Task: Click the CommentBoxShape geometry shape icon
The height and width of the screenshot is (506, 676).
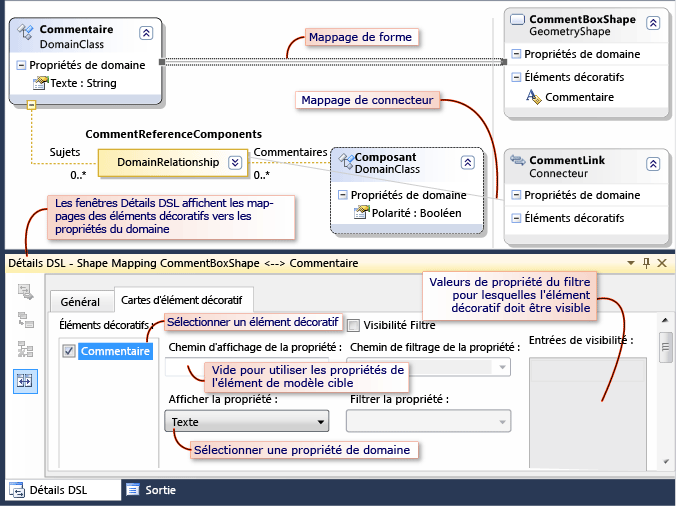Action: click(x=517, y=19)
